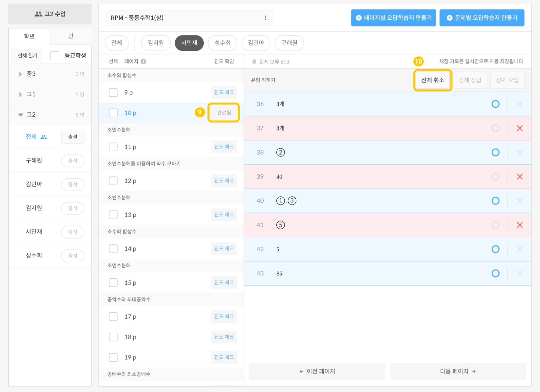Click the bell icon for 문제 오류 신고
Screen dimensions: 540x392
point(254,62)
